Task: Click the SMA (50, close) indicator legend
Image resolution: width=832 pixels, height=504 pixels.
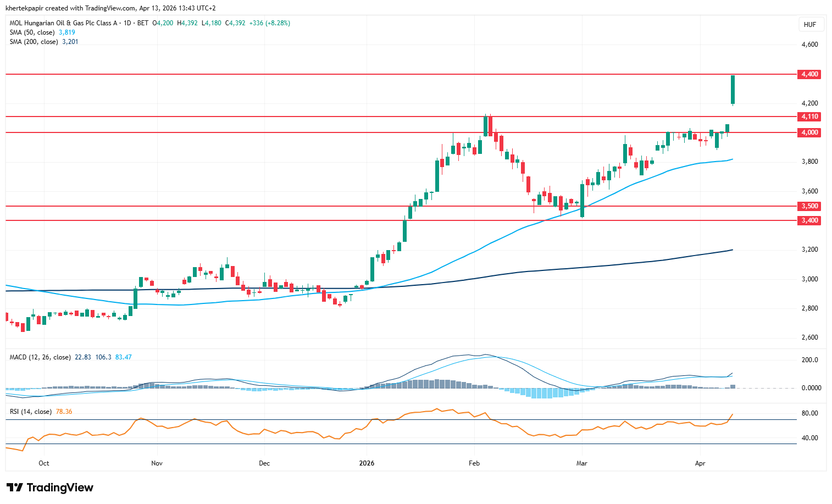Action: [32, 32]
